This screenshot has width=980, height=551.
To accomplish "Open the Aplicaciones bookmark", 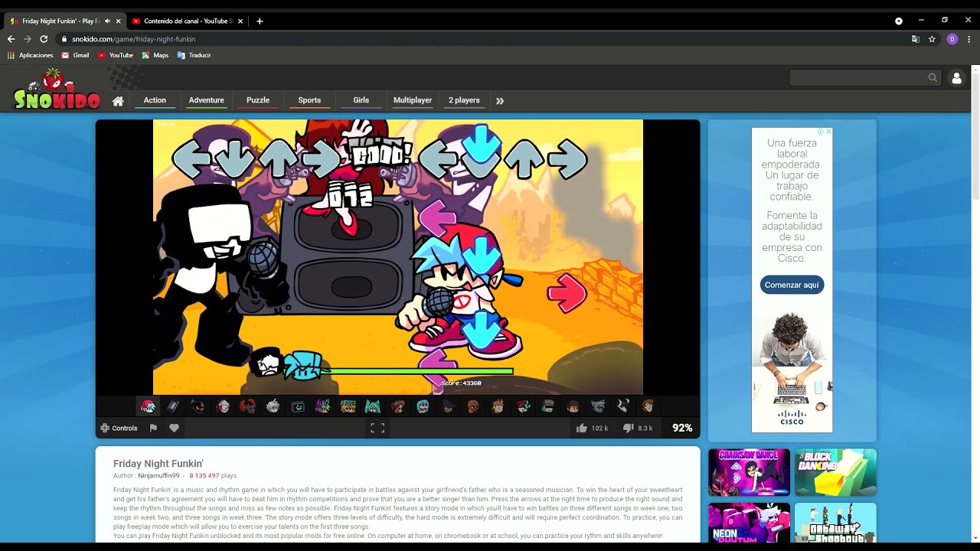I will pyautogui.click(x=30, y=55).
